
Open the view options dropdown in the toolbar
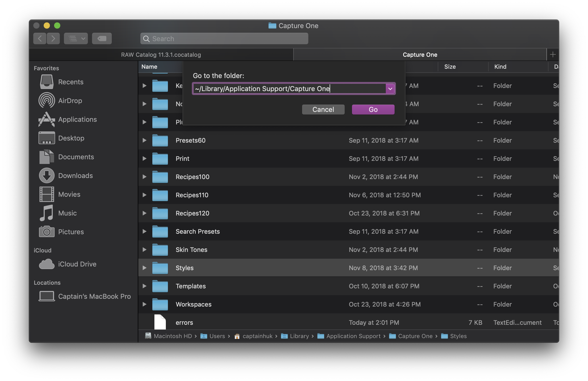pos(76,38)
